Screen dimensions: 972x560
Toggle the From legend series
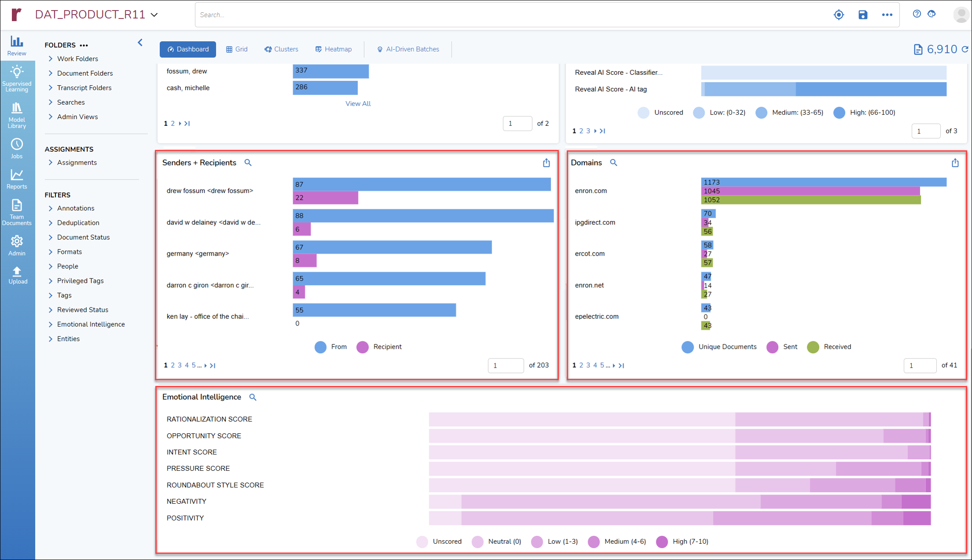click(331, 347)
